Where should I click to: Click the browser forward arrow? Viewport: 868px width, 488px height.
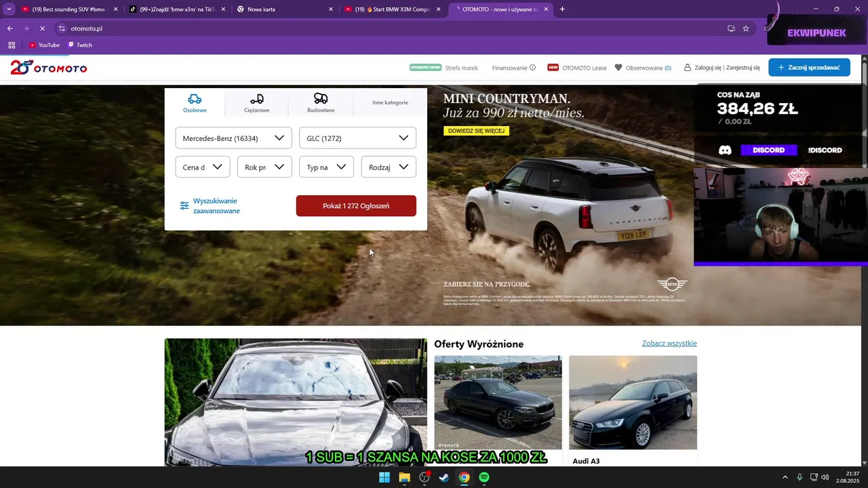[26, 28]
